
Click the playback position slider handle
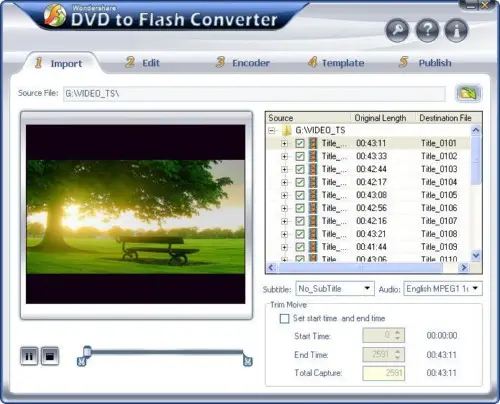pos(87,351)
